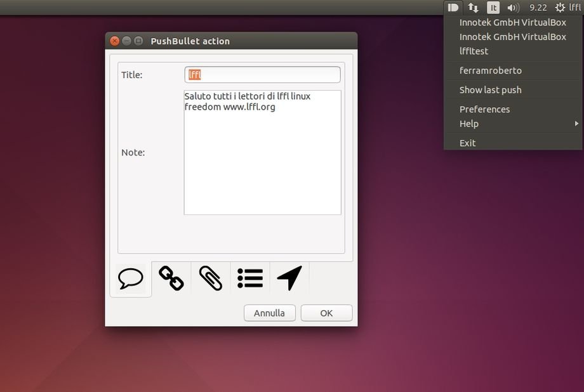The image size is (584, 392).
Task: Confirm the push with OK button
Action: [x=326, y=313]
